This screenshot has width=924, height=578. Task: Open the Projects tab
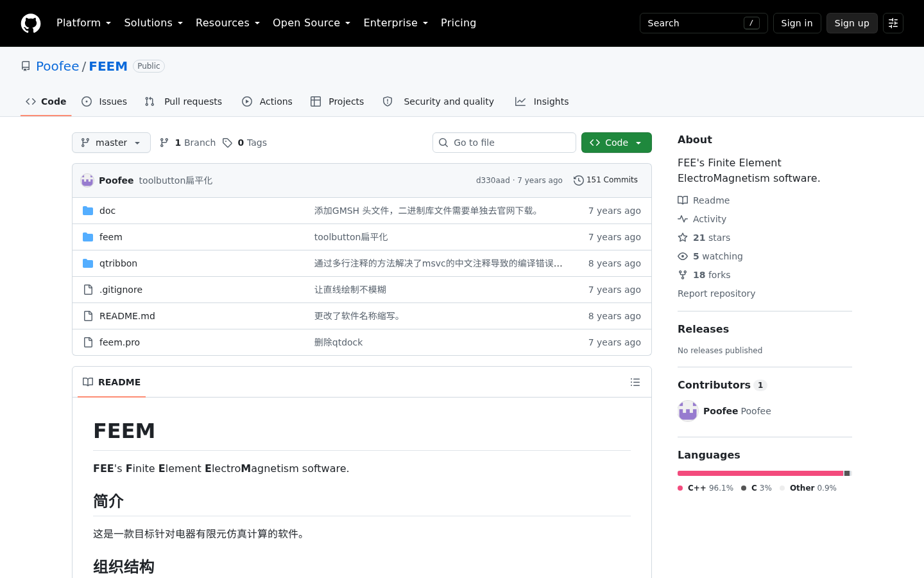point(338,101)
